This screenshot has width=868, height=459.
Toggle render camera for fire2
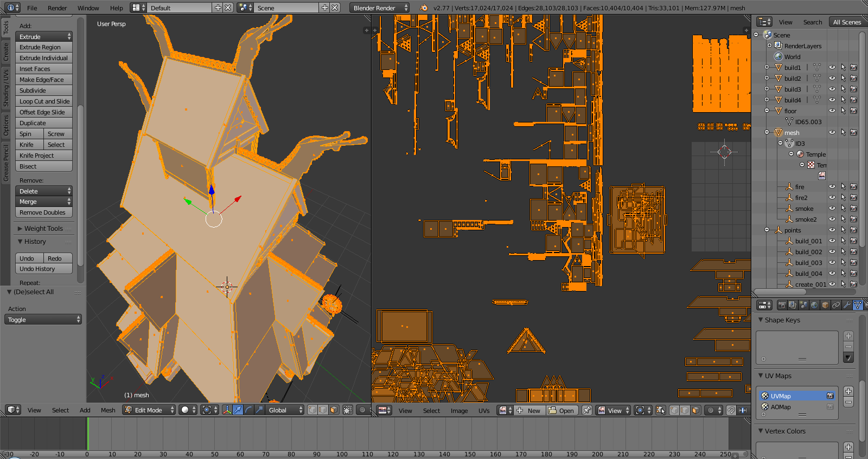tap(853, 198)
